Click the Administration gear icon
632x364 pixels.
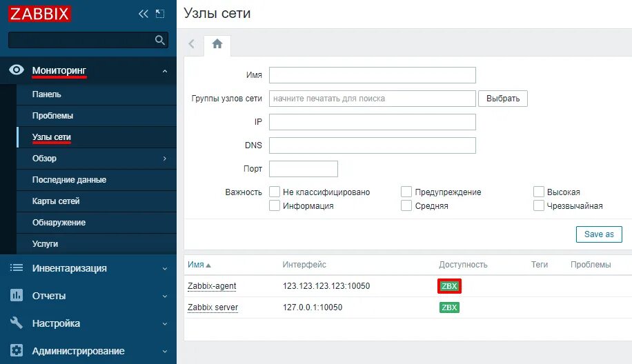(16, 350)
